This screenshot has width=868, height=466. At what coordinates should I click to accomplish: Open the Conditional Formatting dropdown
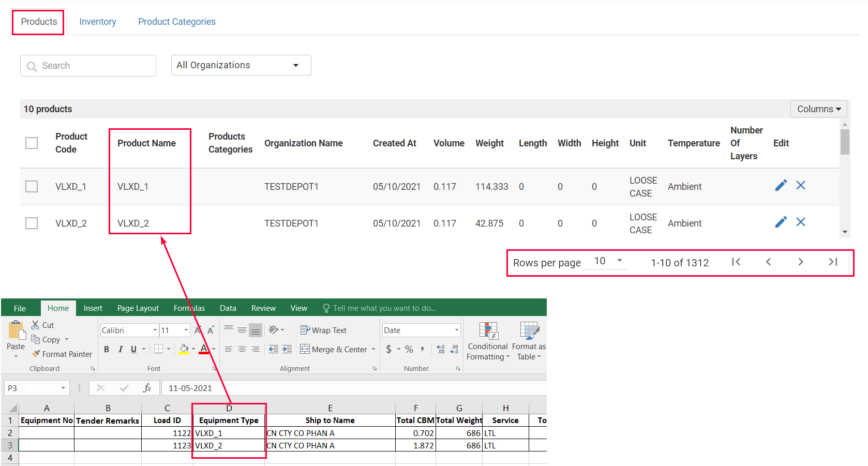(x=488, y=341)
